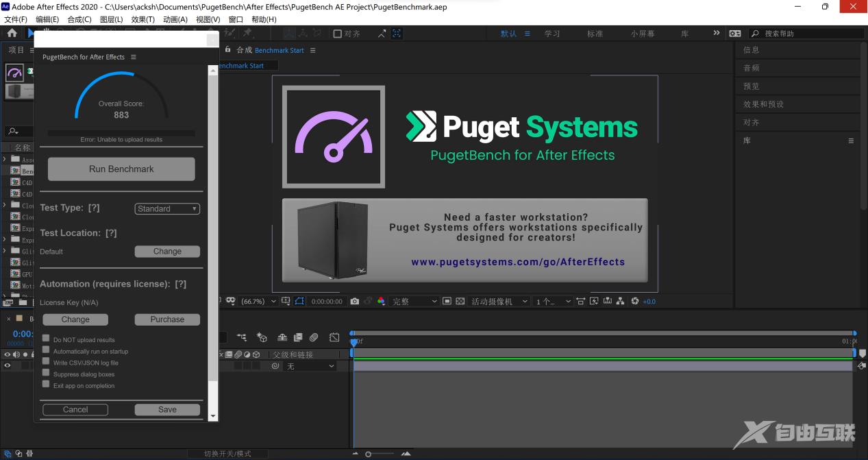Click the Home icon in the toolbar

pos(12,33)
